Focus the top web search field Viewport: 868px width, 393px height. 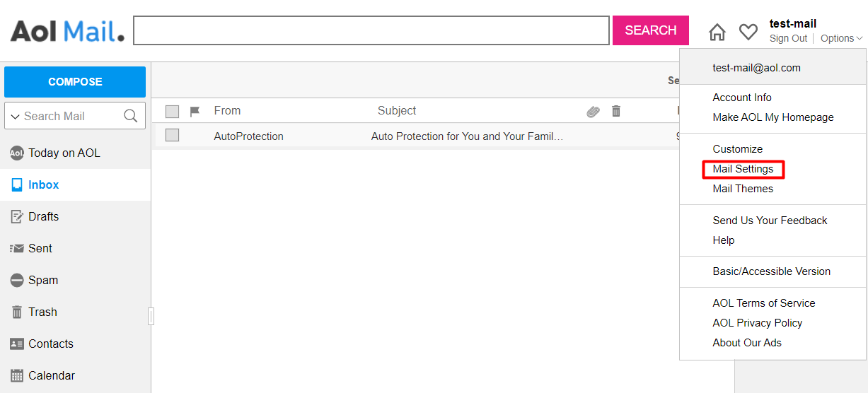371,30
